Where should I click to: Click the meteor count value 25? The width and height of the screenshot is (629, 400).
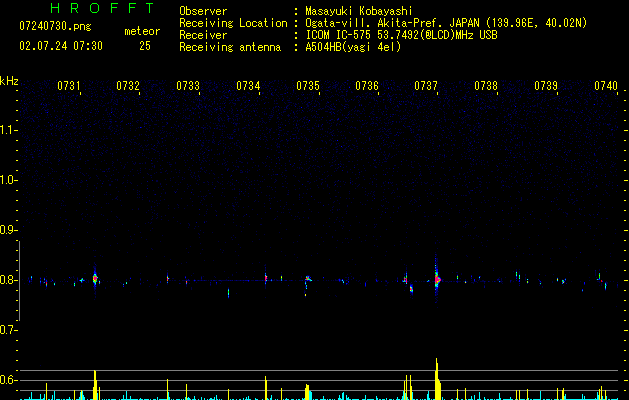tap(145, 46)
